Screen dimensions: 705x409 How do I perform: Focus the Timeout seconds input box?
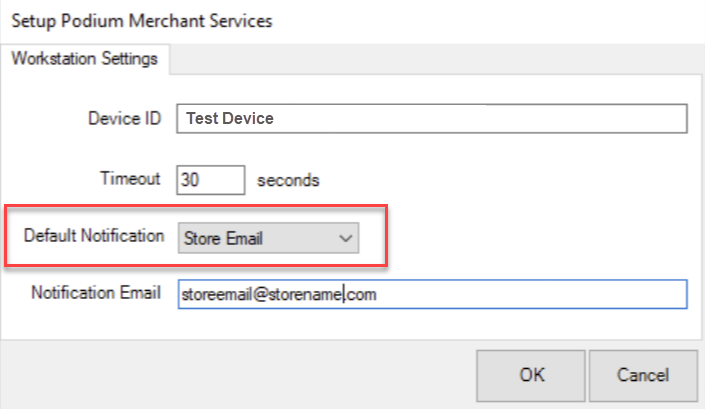coord(211,180)
